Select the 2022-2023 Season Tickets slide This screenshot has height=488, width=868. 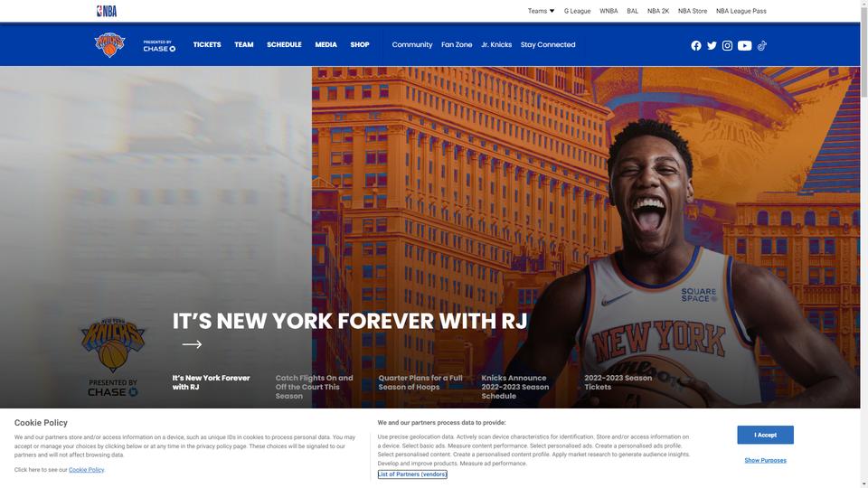tap(618, 382)
